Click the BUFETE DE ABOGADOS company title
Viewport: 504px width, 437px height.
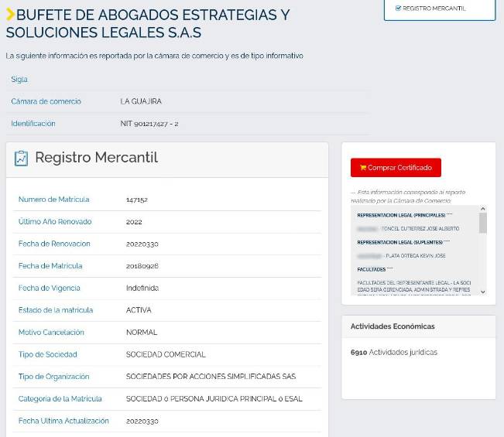pos(148,23)
